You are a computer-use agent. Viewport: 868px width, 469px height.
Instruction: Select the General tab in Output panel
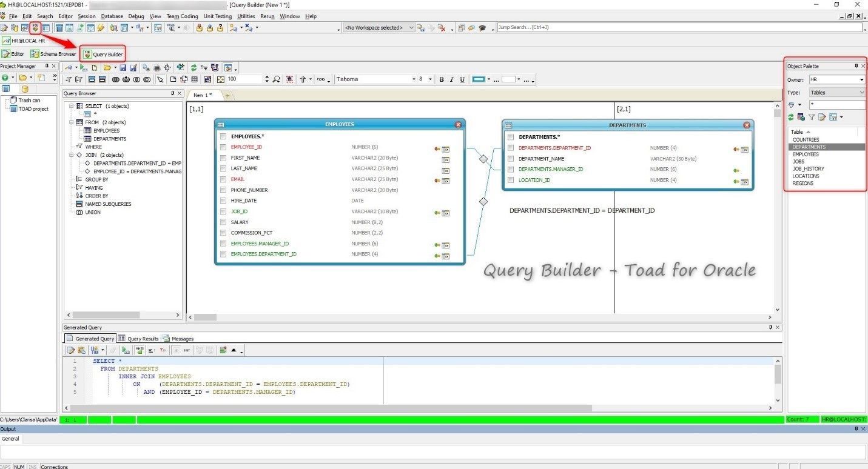point(10,439)
